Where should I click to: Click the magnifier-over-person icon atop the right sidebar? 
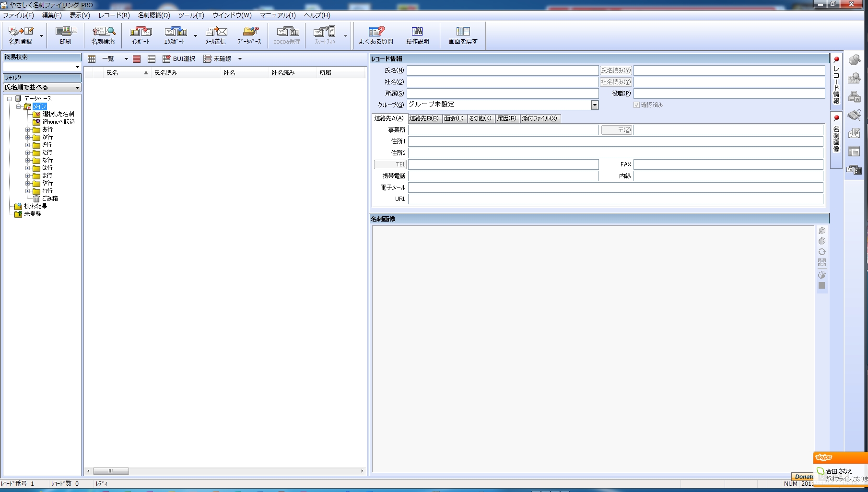tap(855, 60)
